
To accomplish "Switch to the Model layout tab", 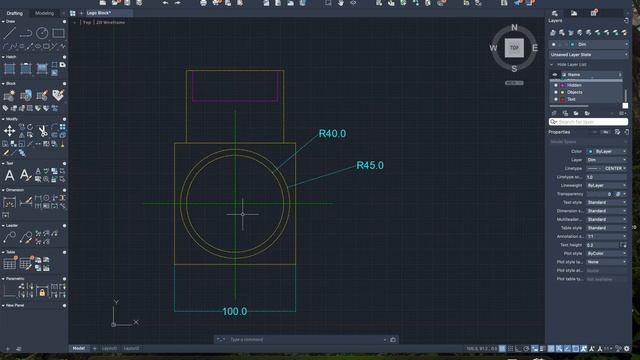I will 79,349.
